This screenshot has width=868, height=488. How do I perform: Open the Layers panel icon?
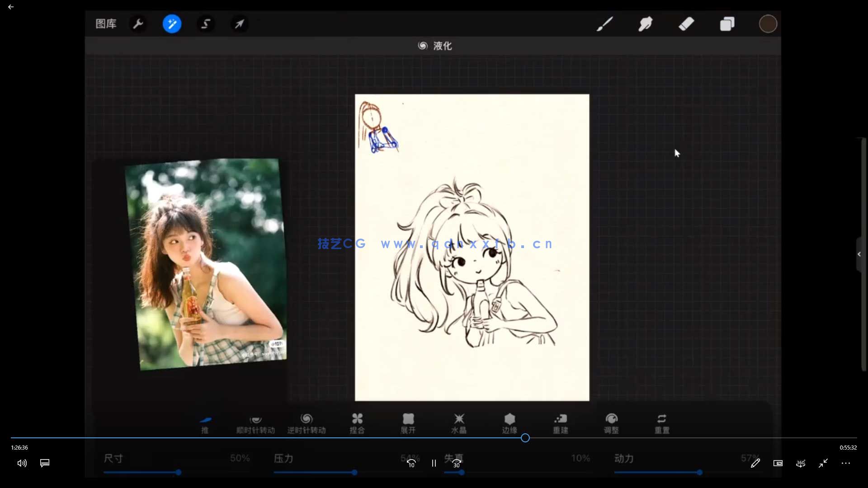[x=727, y=23]
